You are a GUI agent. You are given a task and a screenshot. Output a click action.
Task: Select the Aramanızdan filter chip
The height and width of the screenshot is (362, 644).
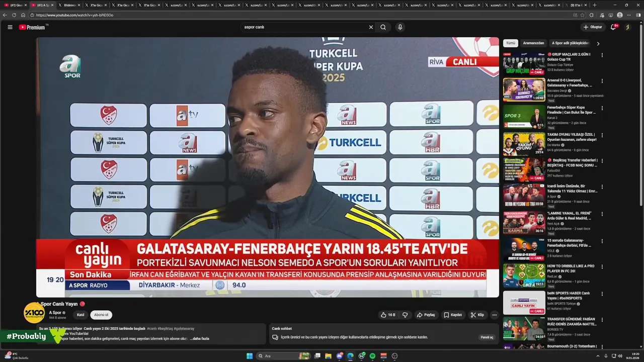(x=533, y=43)
